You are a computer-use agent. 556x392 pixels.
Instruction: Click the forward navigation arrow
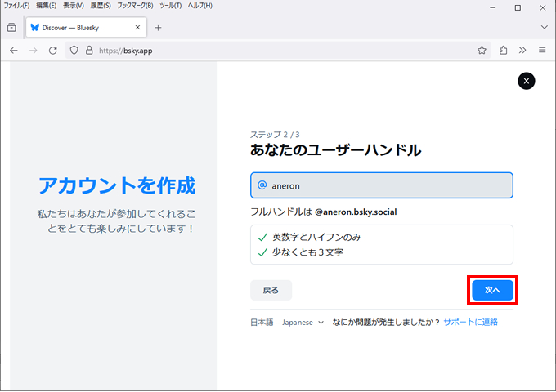coord(34,51)
